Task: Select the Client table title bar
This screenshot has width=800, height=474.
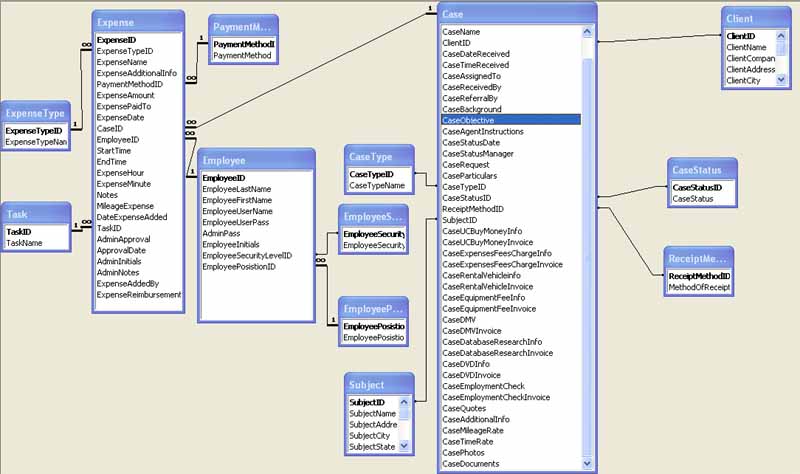Action: pos(756,19)
